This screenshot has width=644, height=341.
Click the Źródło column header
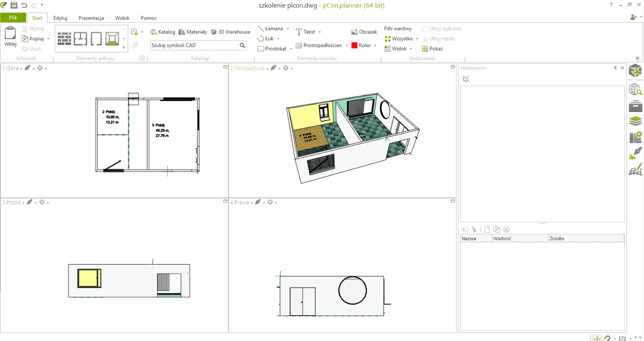click(586, 238)
